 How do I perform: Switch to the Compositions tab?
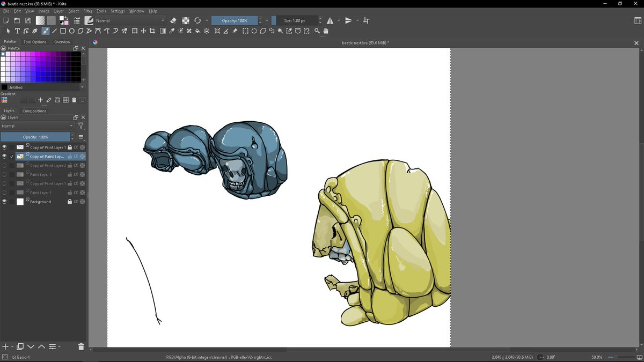34,111
